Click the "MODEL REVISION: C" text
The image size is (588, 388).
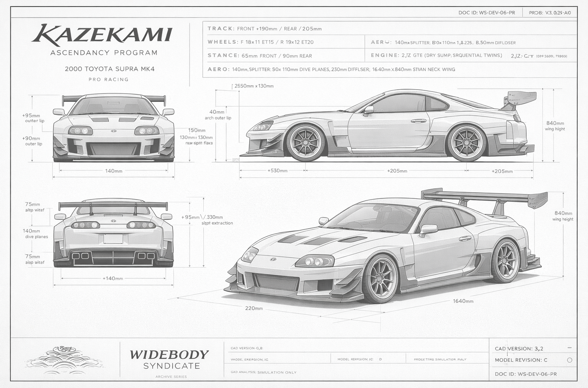521,360
